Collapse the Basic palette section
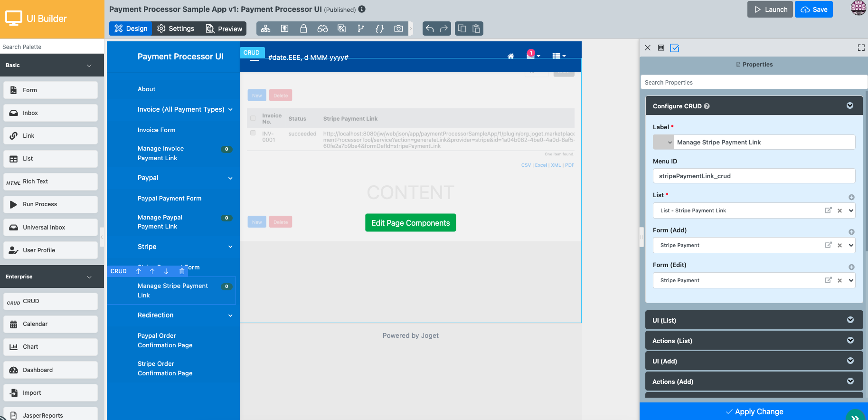This screenshot has width=868, height=420. (x=89, y=66)
